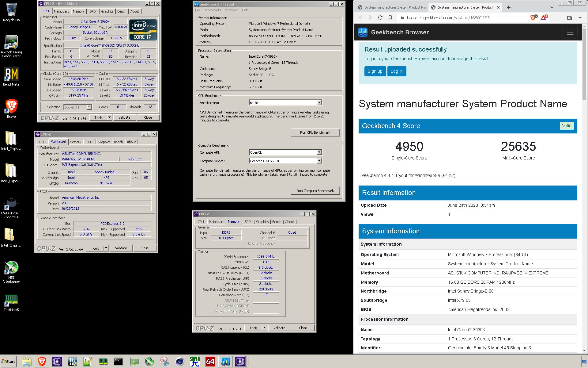Open AIDA64 from the taskbar

[210, 362]
